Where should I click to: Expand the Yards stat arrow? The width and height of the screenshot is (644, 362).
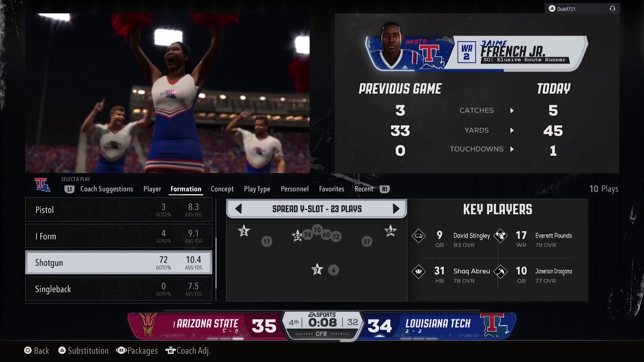pyautogui.click(x=512, y=131)
